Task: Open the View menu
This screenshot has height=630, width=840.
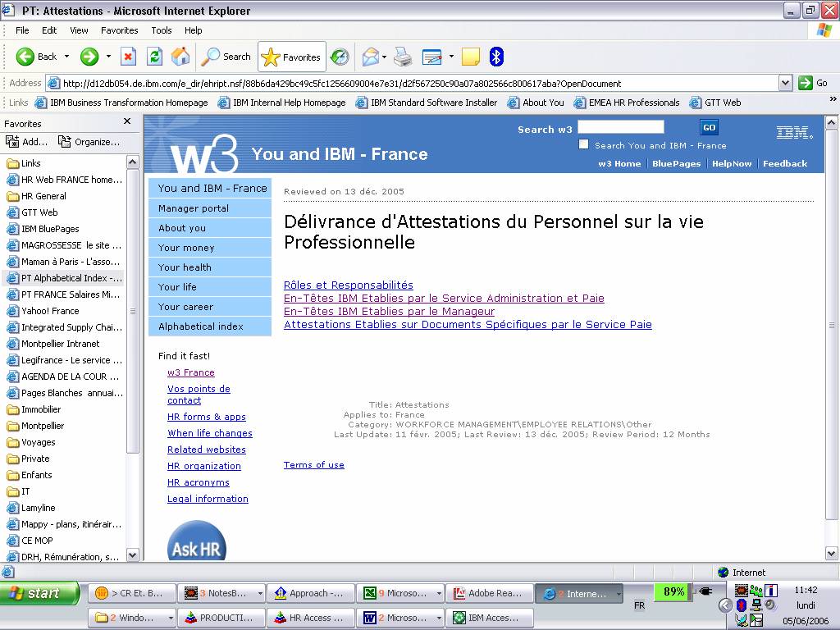Action: pos(79,30)
